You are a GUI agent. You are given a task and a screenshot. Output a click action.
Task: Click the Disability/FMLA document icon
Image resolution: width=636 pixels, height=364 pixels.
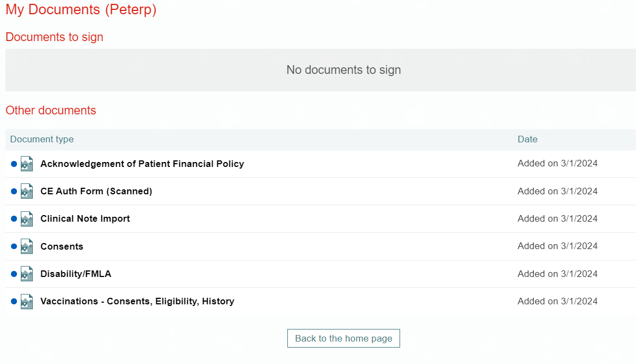pyautogui.click(x=27, y=274)
